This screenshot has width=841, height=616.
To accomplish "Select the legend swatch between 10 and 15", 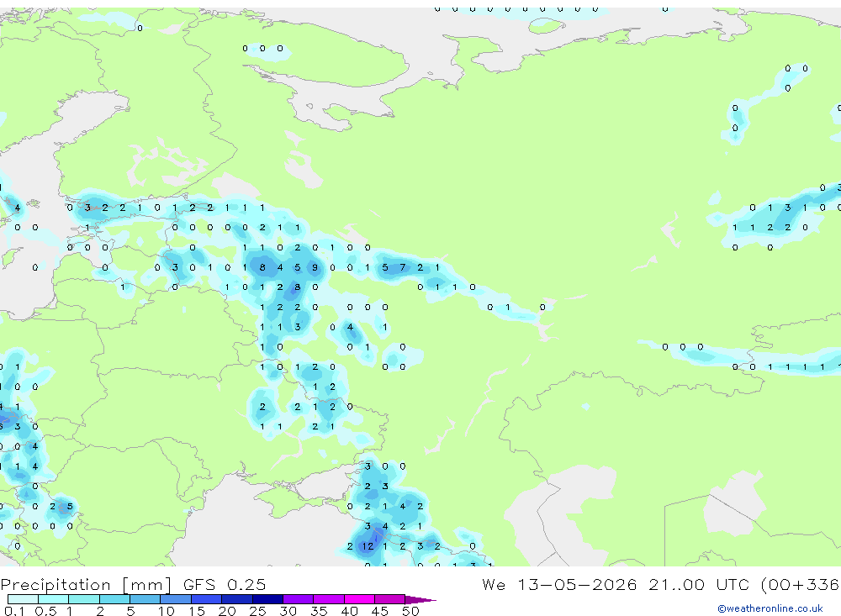I will click(x=176, y=599).
